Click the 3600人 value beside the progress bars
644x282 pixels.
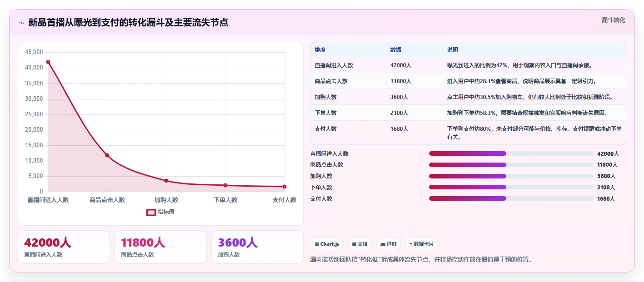coord(606,176)
